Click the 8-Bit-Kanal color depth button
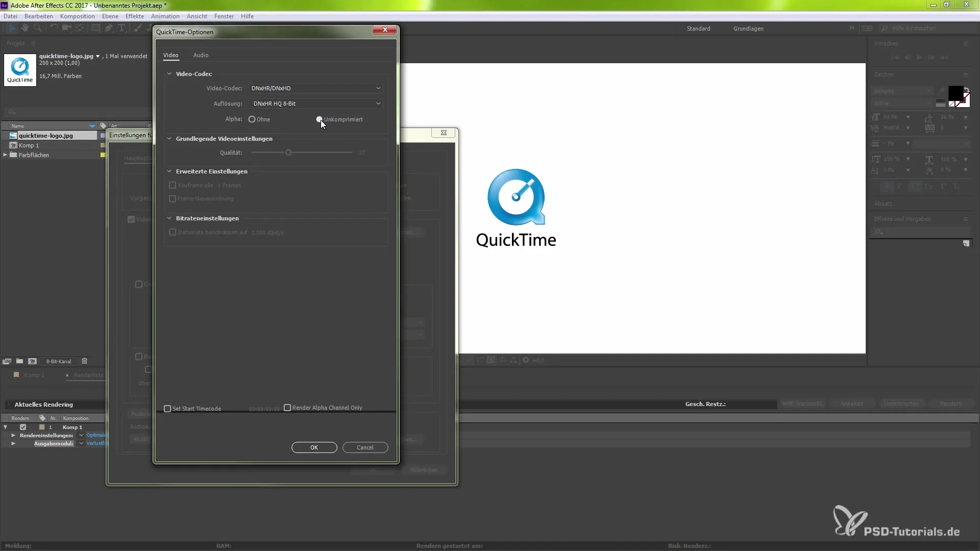The height and width of the screenshot is (551, 980). (x=59, y=361)
